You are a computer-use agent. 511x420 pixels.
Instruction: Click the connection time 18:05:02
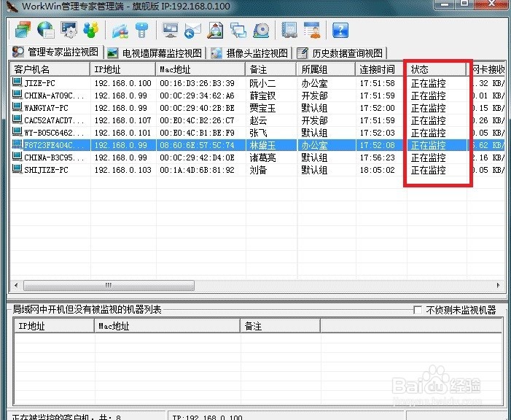pyautogui.click(x=378, y=170)
